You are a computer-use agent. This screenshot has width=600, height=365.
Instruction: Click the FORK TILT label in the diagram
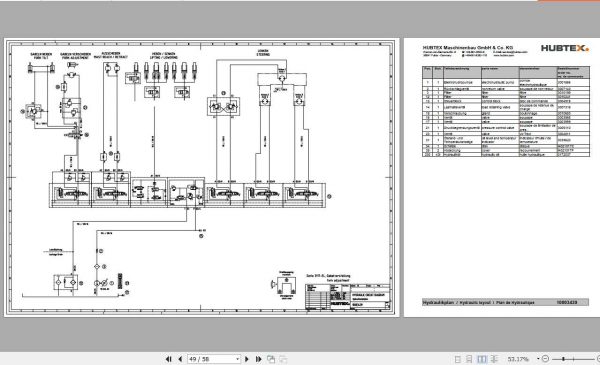(41, 58)
